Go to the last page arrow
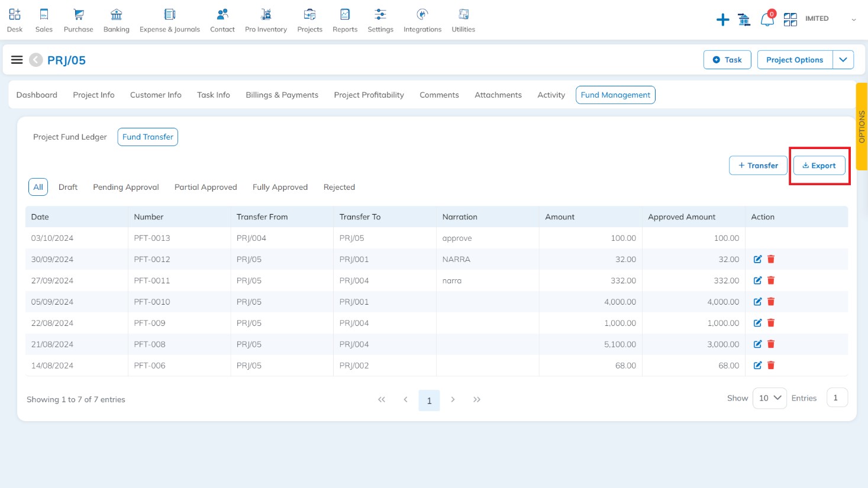 tap(477, 400)
